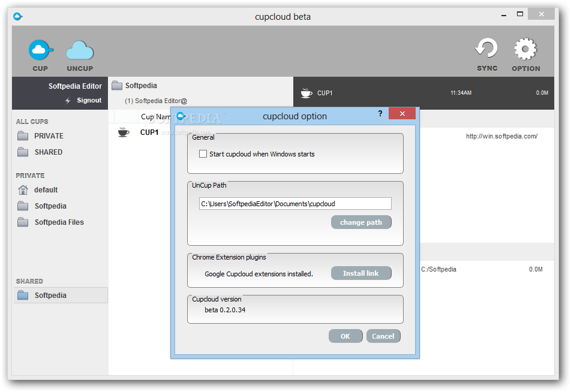Click the 11:34AM time in CUP1 bar
Image resolution: width=571 pixels, height=392 pixels.
click(x=461, y=93)
